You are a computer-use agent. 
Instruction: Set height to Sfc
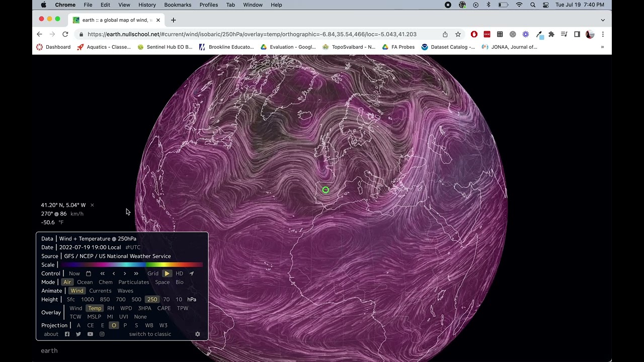(x=71, y=299)
